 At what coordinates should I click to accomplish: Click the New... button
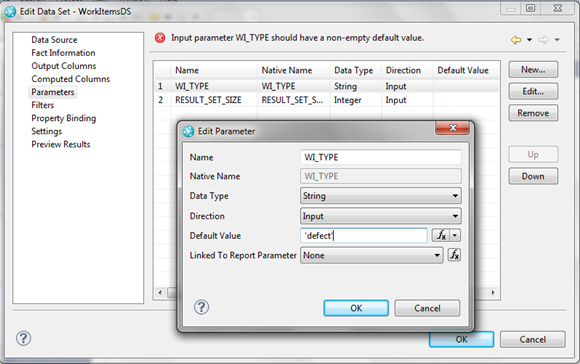click(533, 70)
